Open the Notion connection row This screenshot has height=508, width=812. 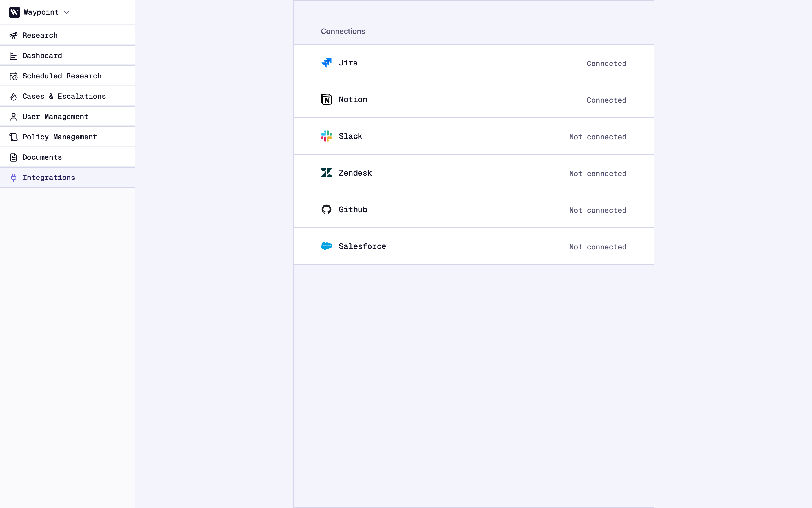click(473, 99)
